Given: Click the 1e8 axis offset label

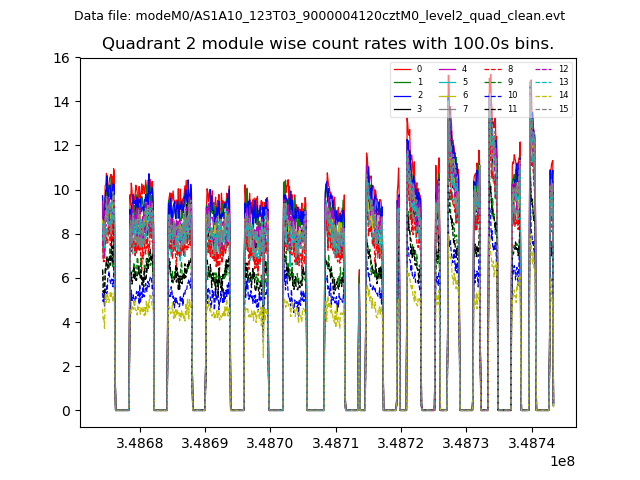Looking at the screenshot, I should pyautogui.click(x=562, y=461).
